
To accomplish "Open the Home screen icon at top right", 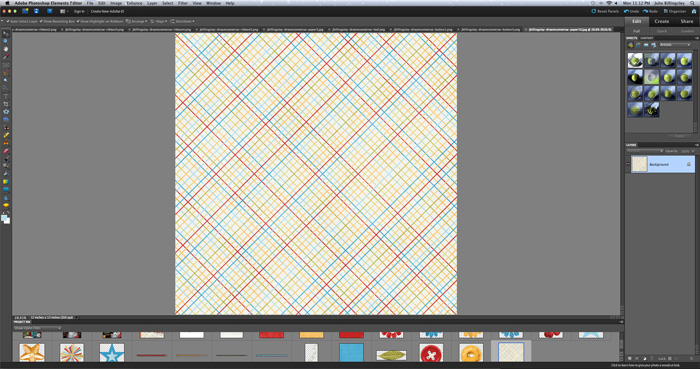I will coord(695,11).
